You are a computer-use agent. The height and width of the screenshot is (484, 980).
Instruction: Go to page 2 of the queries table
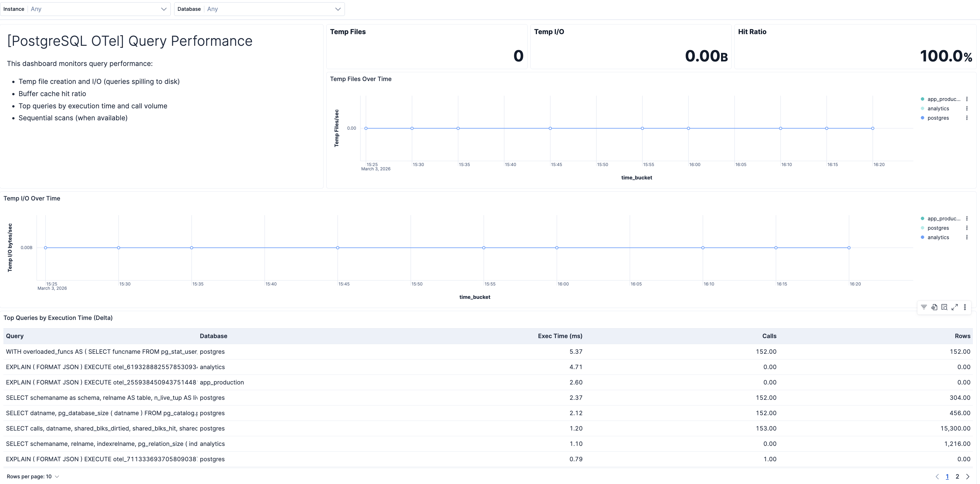(x=958, y=476)
